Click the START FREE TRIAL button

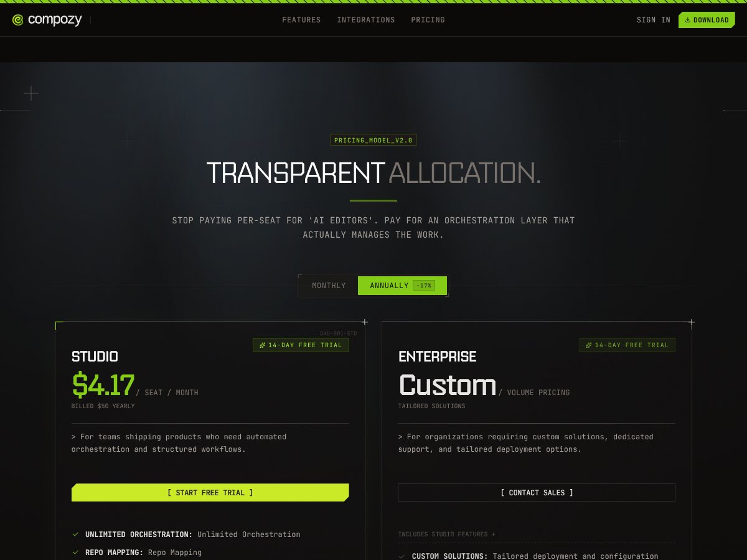point(210,492)
